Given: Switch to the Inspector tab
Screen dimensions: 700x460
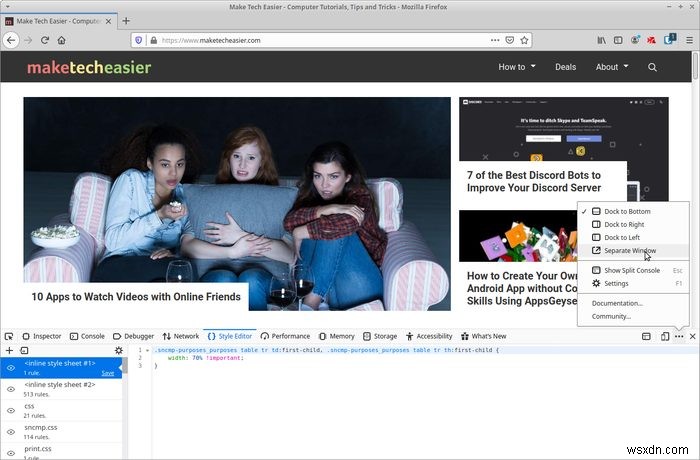Looking at the screenshot, I should (42, 336).
